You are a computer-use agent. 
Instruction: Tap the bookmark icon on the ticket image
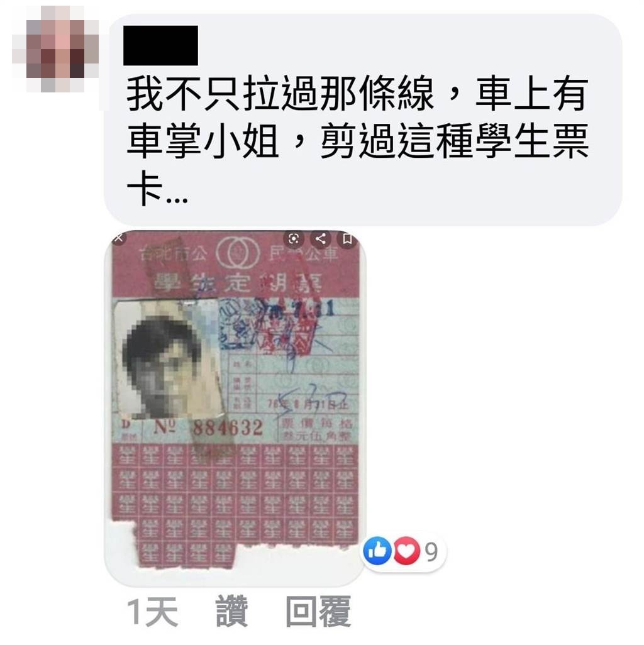(x=347, y=239)
